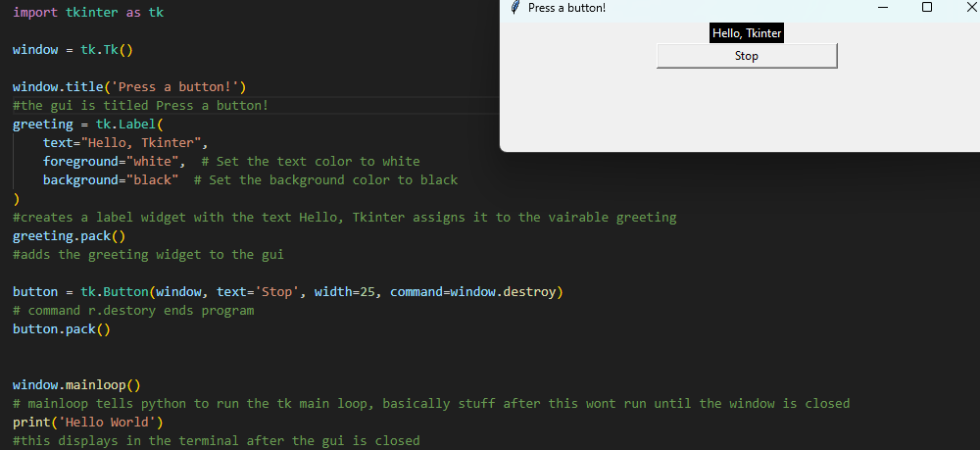This screenshot has height=450, width=980.
Task: Click the Tkinter feather icon in title bar
Action: 514,8
